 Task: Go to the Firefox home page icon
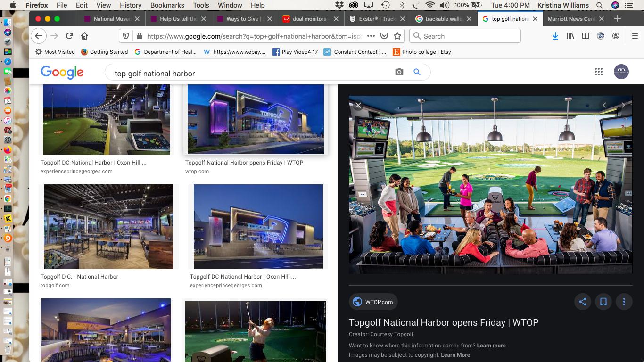pos(84,36)
